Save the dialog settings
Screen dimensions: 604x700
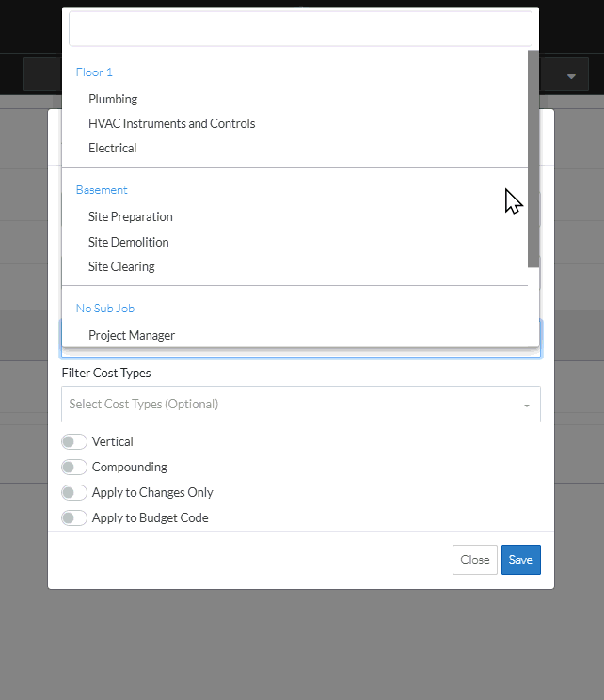coord(520,560)
